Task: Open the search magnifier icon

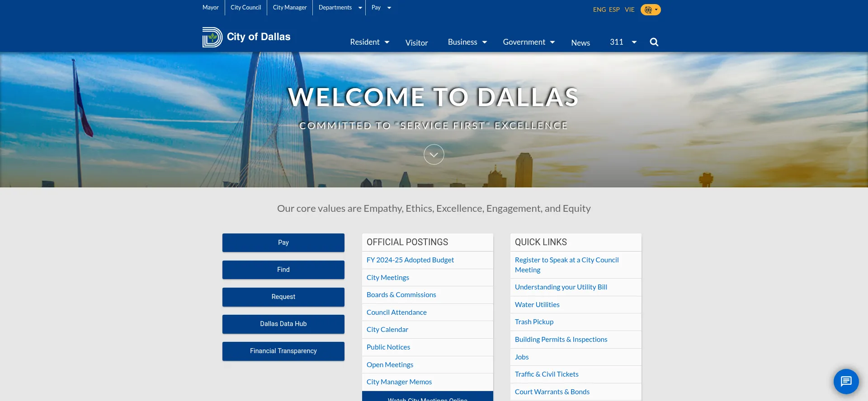Action: click(x=654, y=42)
